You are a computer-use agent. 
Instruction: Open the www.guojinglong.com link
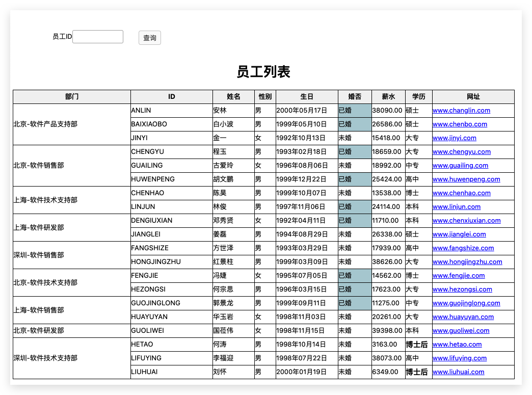[x=466, y=303]
